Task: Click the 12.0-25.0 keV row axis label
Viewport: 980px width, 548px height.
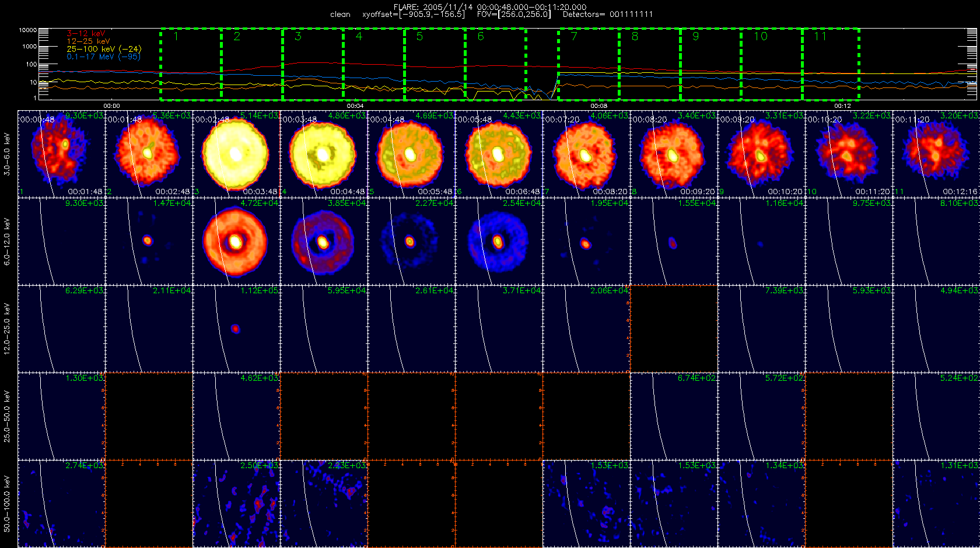Action: (x=7, y=329)
